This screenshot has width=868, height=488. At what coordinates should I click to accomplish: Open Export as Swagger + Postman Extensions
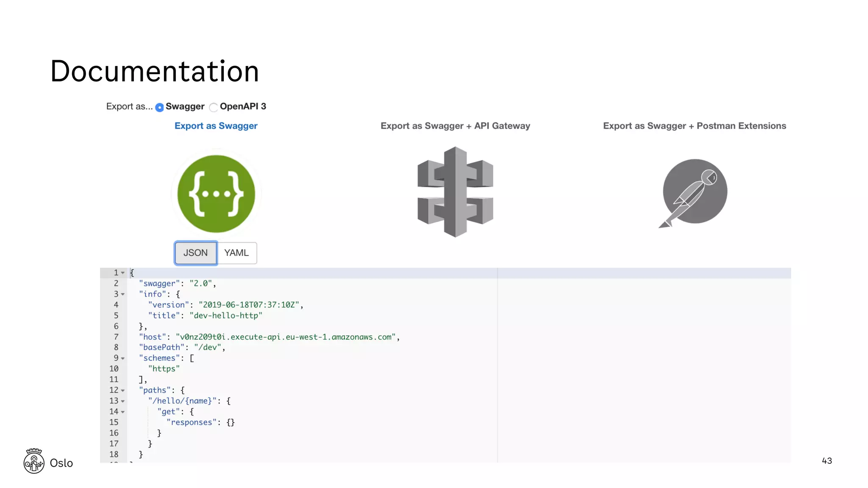tap(695, 126)
